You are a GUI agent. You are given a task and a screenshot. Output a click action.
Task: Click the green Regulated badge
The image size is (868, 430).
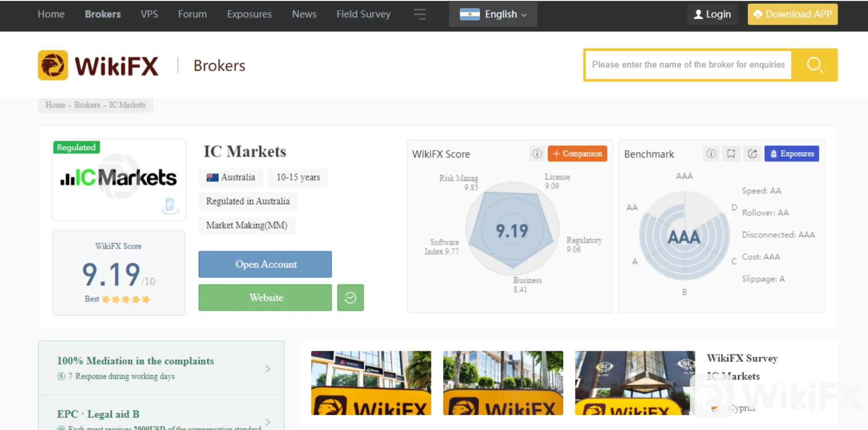[x=76, y=147]
